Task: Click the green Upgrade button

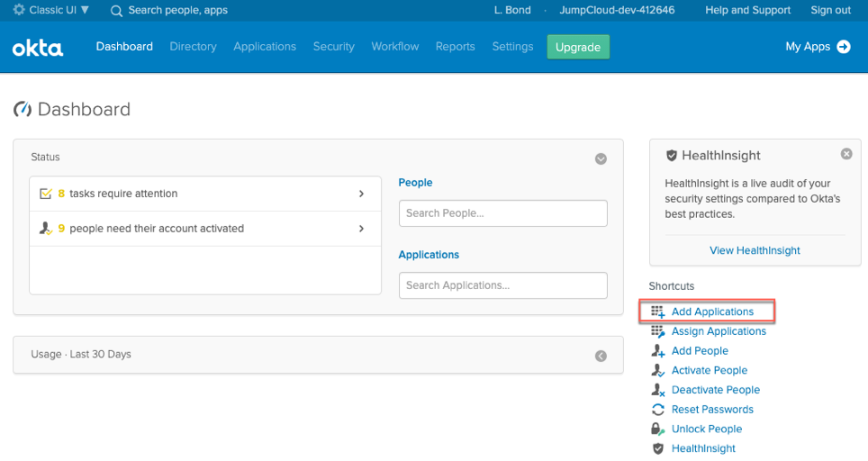Action: pyautogui.click(x=578, y=47)
